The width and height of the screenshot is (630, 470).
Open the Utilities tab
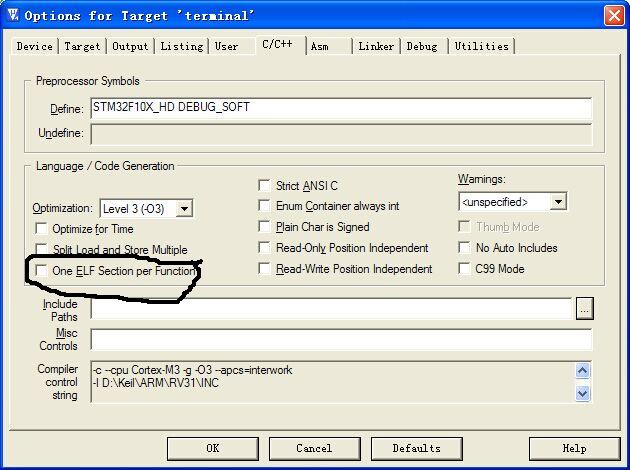click(482, 47)
